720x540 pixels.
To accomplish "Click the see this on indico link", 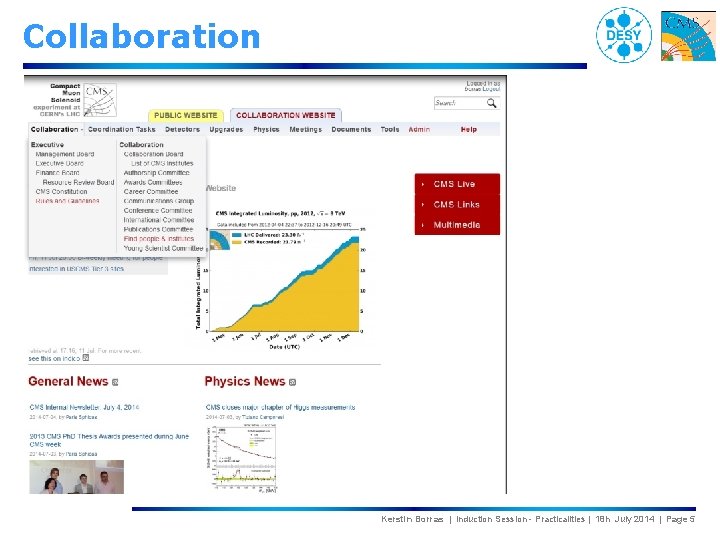I will tap(54, 358).
